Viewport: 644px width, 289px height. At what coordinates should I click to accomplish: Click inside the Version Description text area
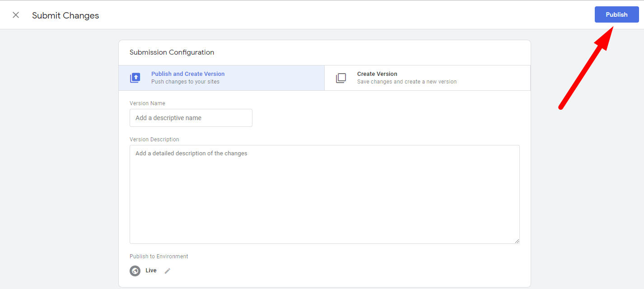pyautogui.click(x=324, y=194)
